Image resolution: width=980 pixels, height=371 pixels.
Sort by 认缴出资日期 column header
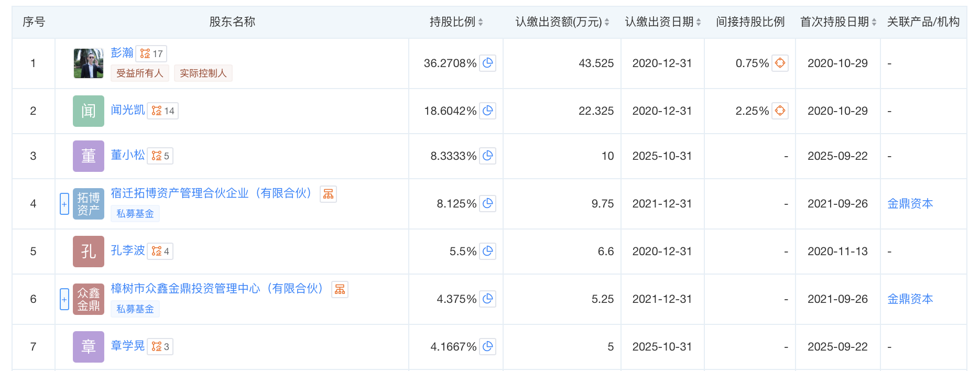[x=699, y=22]
